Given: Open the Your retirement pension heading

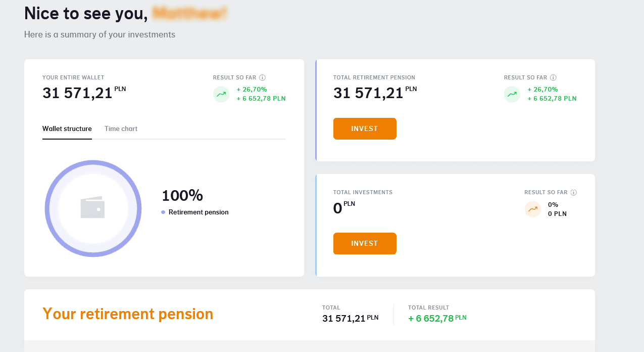Looking at the screenshot, I should (128, 314).
